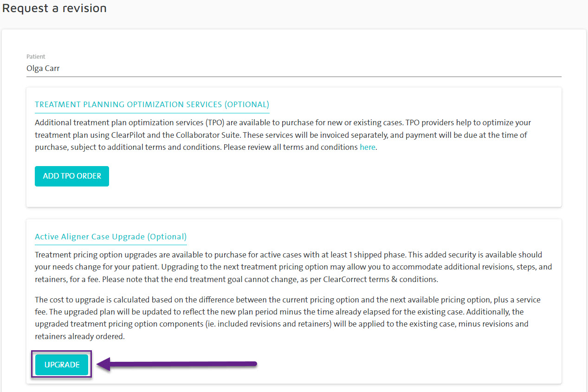Click the purple arrow pointing at Upgrade
The height and width of the screenshot is (392, 588).
pos(177,364)
